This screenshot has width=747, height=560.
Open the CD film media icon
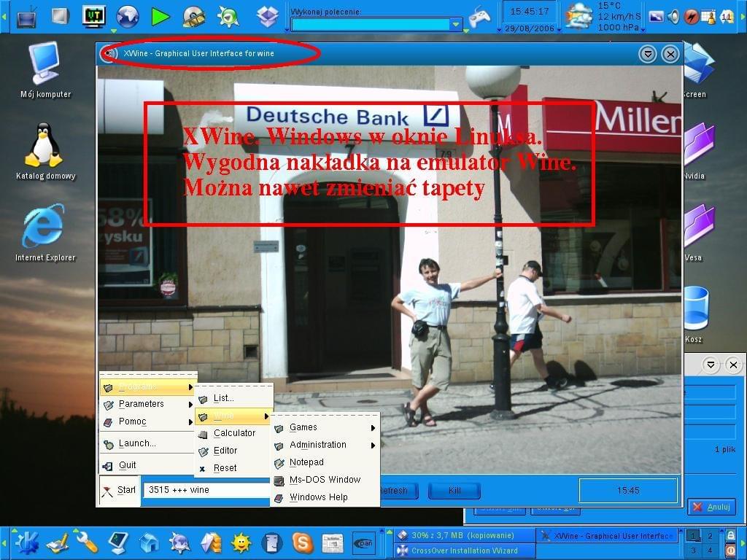[194, 17]
